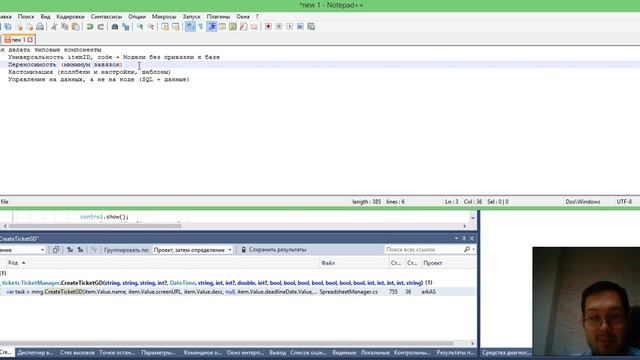The image size is (640, 360).
Task: Click the Copy toolbar icon in Notepad++
Action: coord(65,27)
